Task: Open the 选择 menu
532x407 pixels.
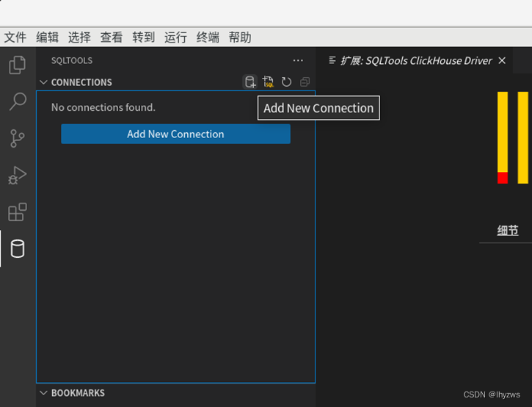Action: click(x=79, y=37)
